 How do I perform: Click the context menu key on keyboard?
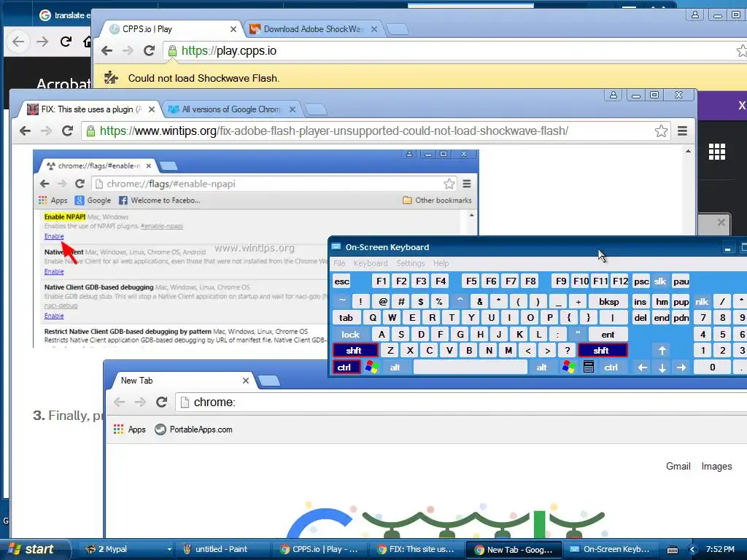click(x=589, y=367)
